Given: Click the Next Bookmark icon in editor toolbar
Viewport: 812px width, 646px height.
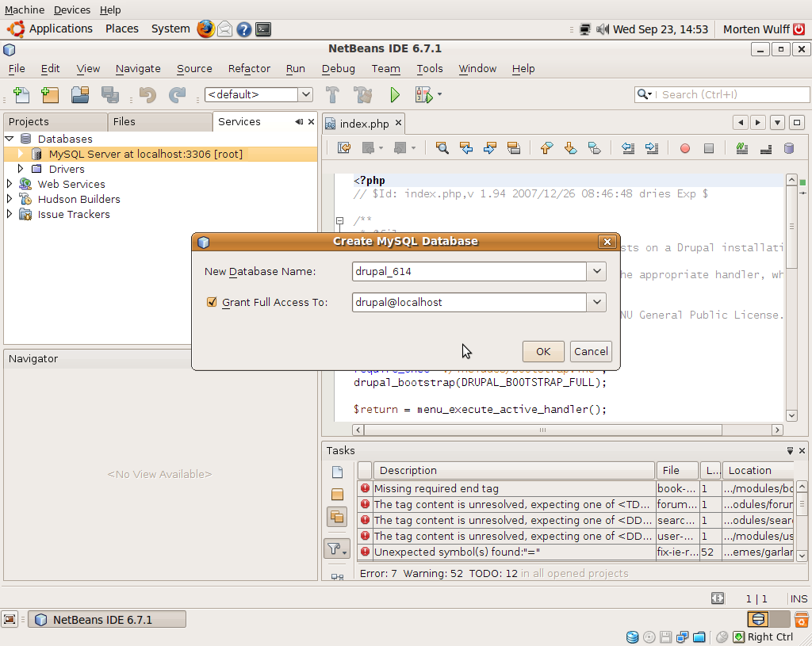Looking at the screenshot, I should (x=570, y=148).
